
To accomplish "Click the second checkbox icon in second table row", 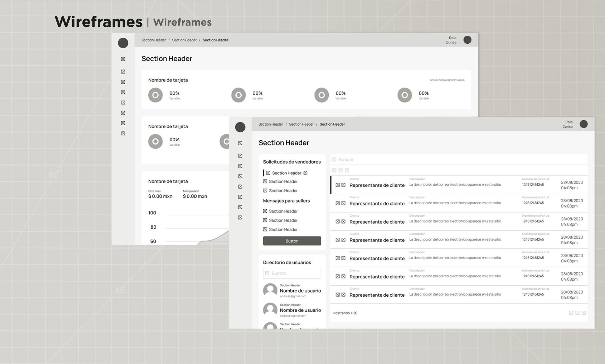I will pos(343,203).
